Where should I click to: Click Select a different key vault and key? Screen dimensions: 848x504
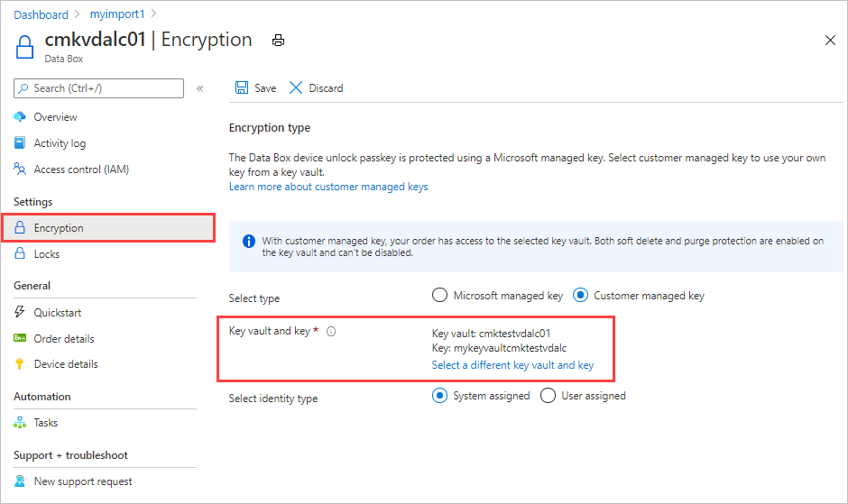pyautogui.click(x=512, y=365)
